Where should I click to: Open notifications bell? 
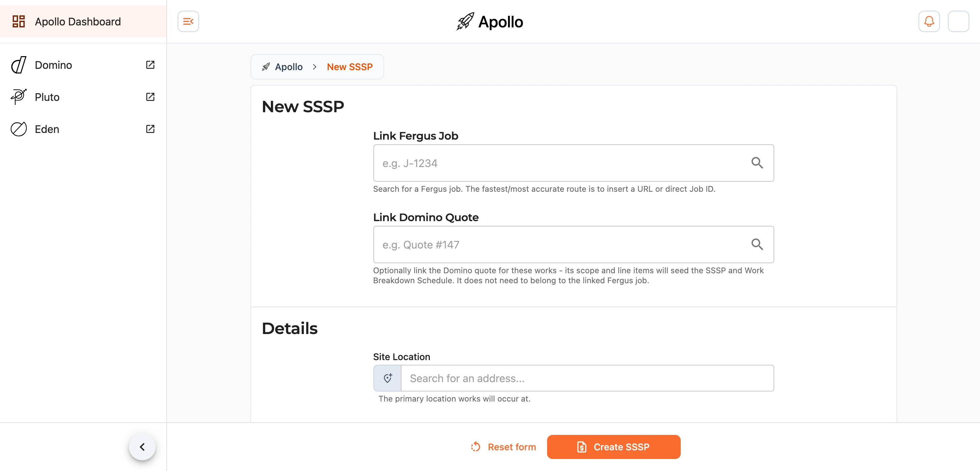coord(929,21)
